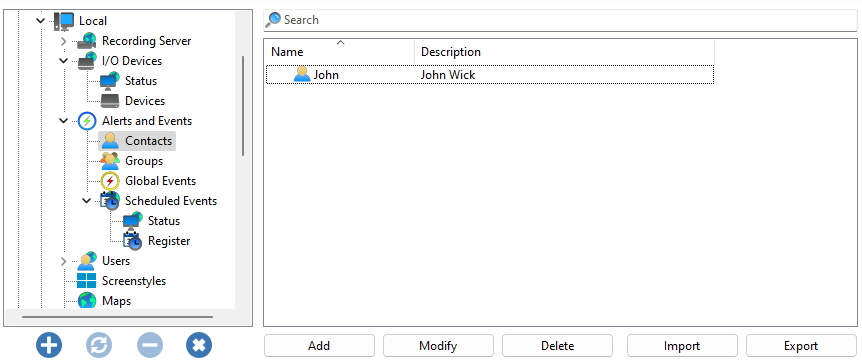Select the Global Events tree label
The width and height of the screenshot is (862, 363).
click(161, 181)
